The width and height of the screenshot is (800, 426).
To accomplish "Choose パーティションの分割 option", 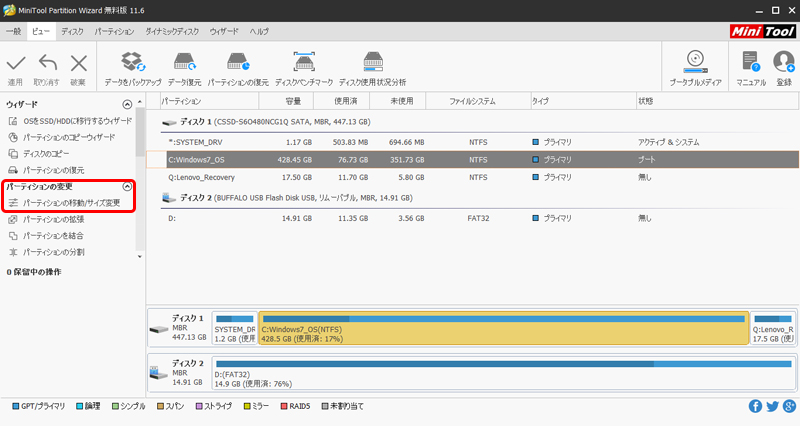I will pyautogui.click(x=46, y=252).
